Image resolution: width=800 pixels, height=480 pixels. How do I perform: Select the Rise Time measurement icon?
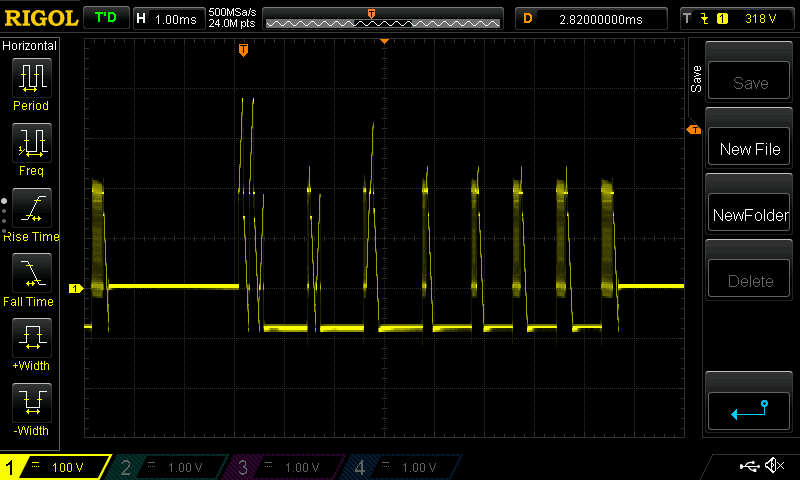tap(32, 208)
